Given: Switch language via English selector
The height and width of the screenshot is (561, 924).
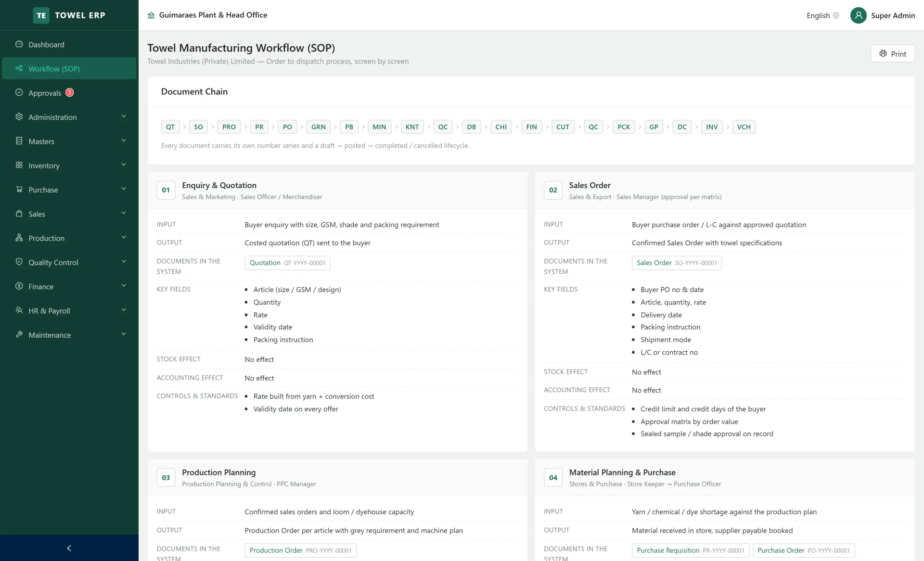Looking at the screenshot, I should [x=822, y=15].
